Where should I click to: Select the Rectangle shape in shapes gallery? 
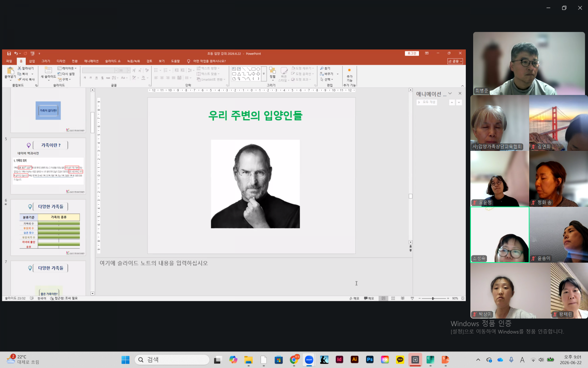[253, 69]
